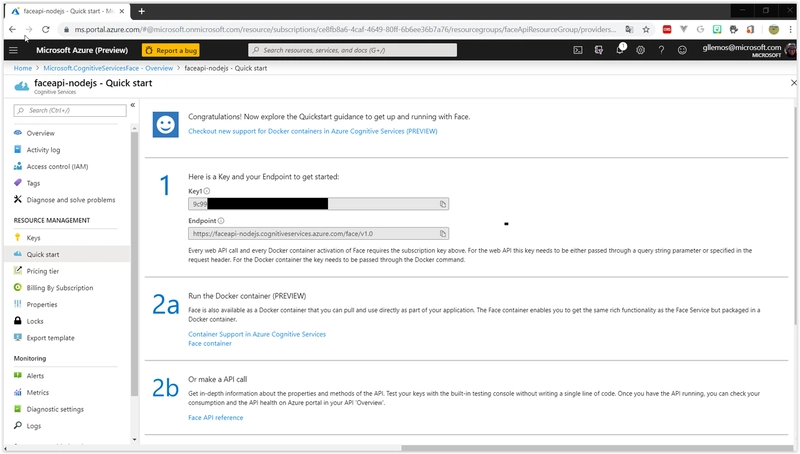The height and width of the screenshot is (454, 800).
Task: Copy the Endpoint URL with the copy icon
Action: pyautogui.click(x=443, y=234)
